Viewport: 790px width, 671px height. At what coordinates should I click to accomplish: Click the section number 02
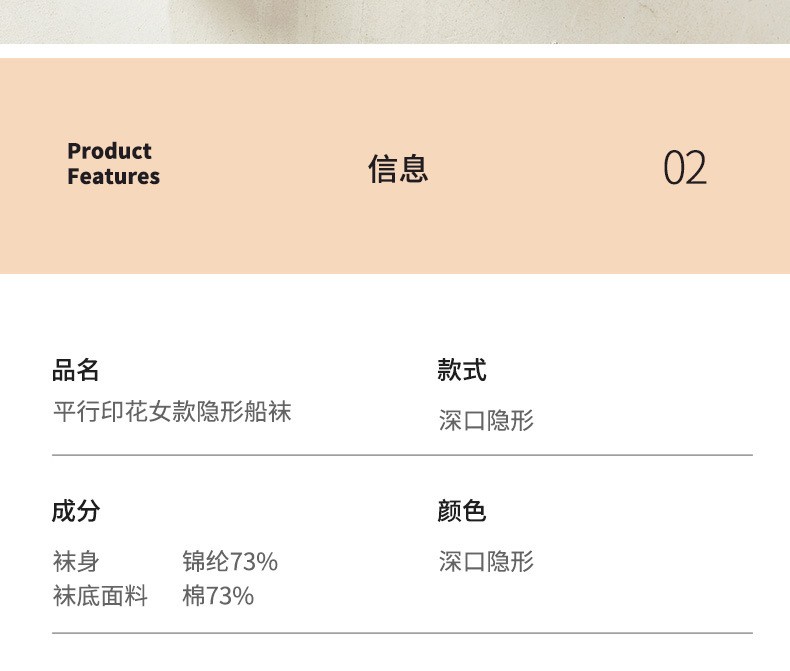[685, 168]
